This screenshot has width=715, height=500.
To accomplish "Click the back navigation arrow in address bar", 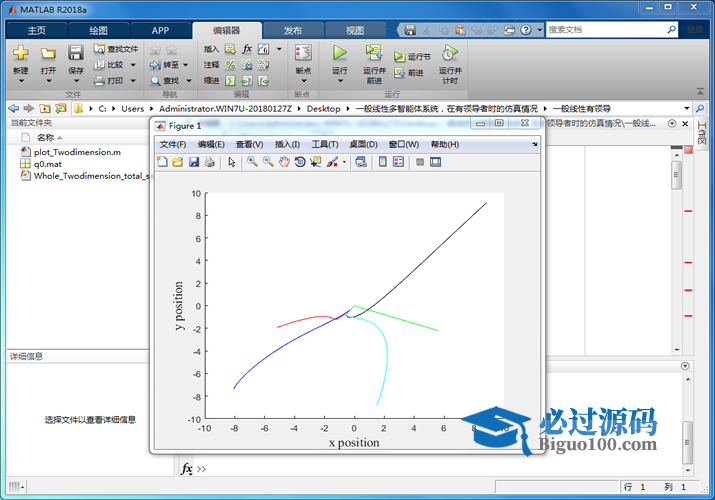I will pyautogui.click(x=14, y=108).
